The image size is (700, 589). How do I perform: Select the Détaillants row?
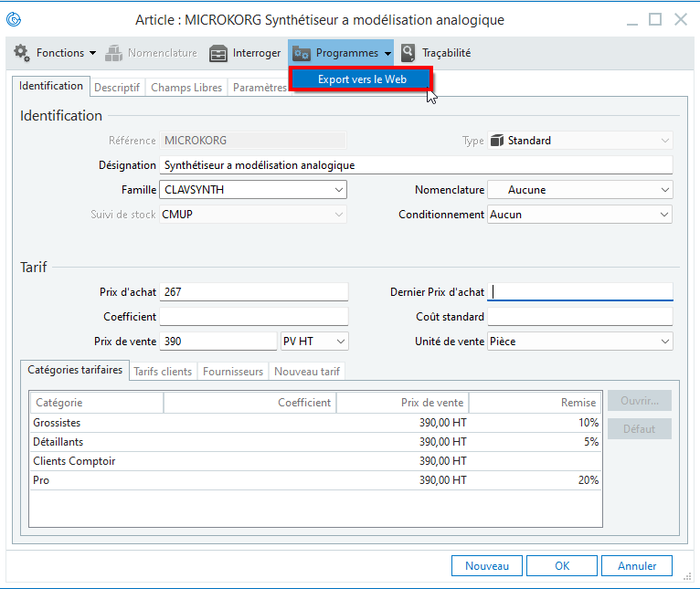coord(315,442)
